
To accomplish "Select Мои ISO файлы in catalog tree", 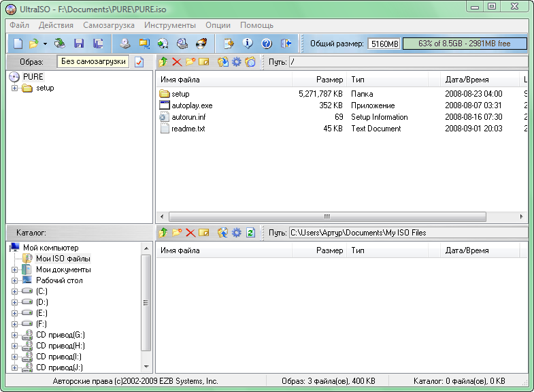I will coord(63,259).
